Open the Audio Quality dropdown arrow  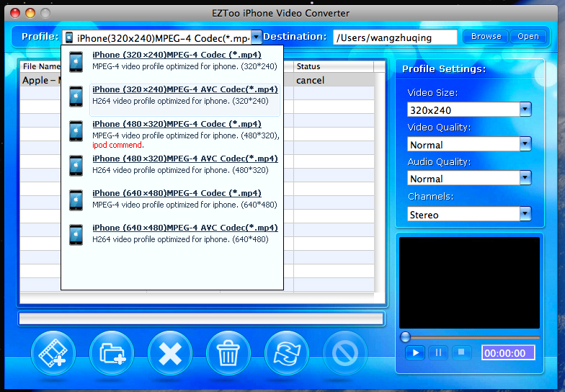[525, 177]
